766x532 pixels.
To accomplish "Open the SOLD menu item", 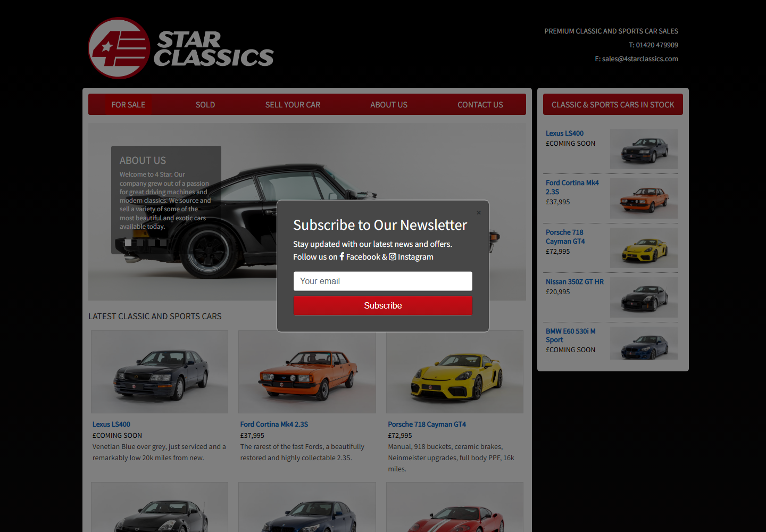I will pyautogui.click(x=205, y=105).
